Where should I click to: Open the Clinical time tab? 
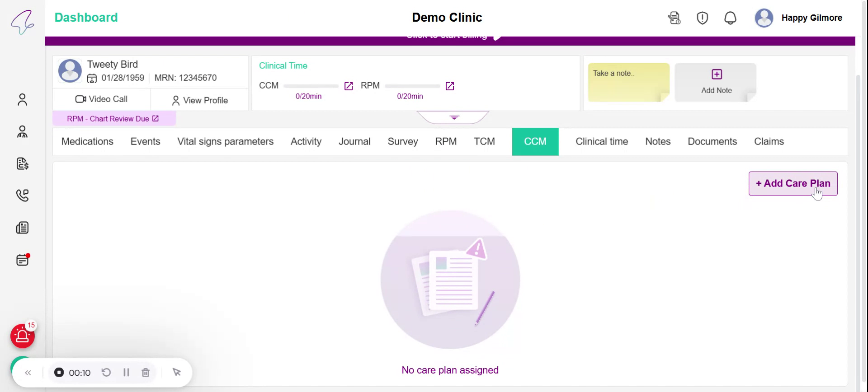[x=602, y=141]
